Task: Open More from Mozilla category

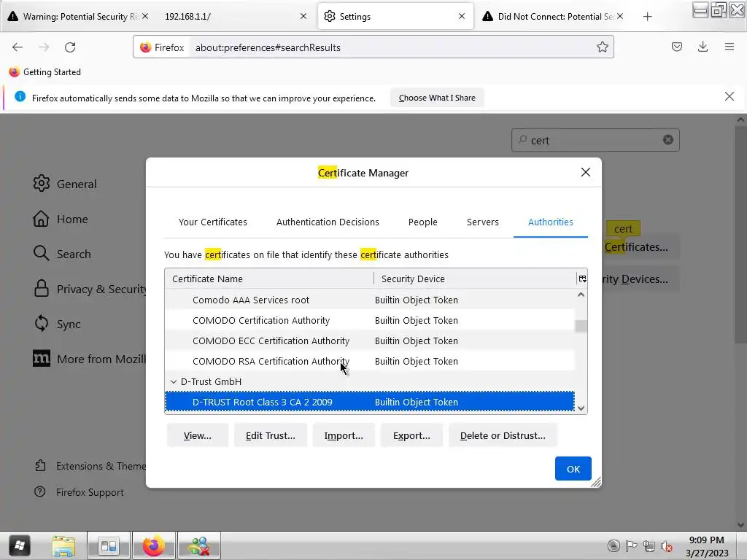Action: (x=89, y=359)
